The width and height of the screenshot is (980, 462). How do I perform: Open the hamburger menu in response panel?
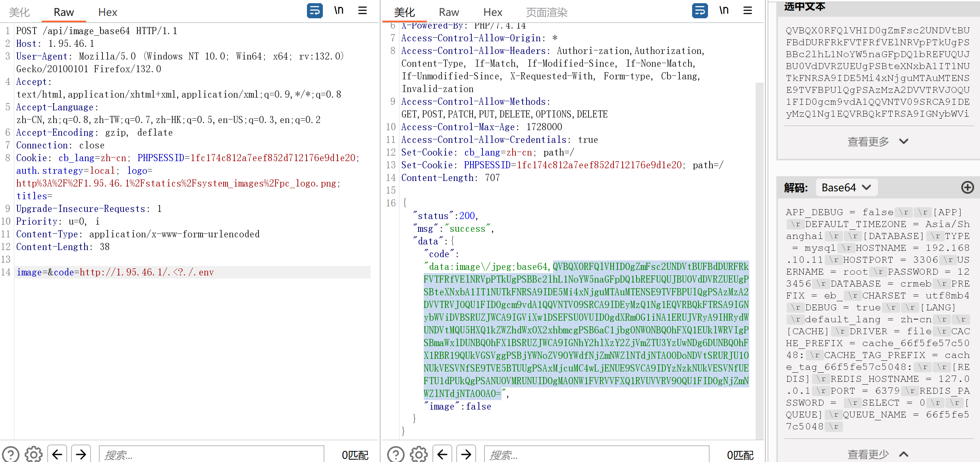[747, 11]
